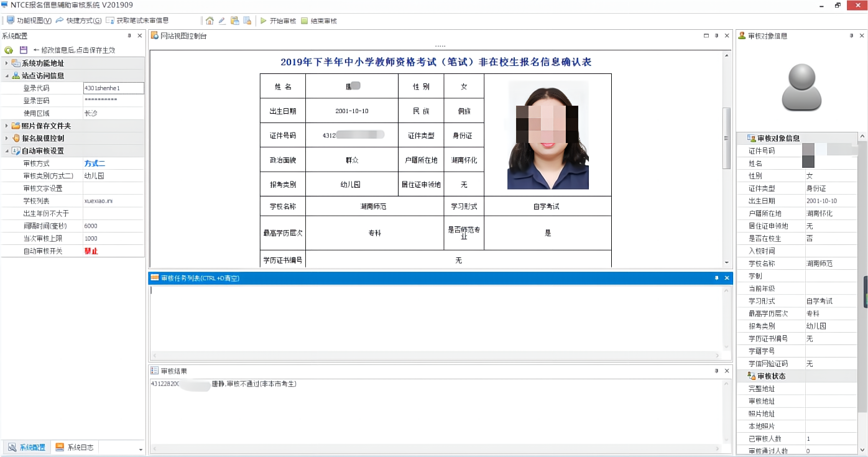Click the home icon in the toolbar
Viewport: 868px width, 457px height.
click(210, 21)
